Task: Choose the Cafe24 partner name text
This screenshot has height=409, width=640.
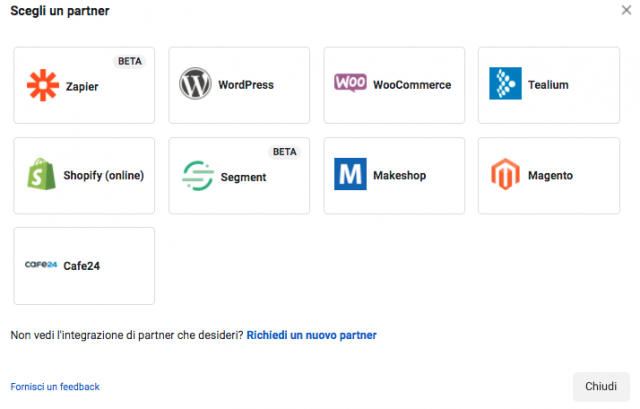Action: [x=81, y=266]
